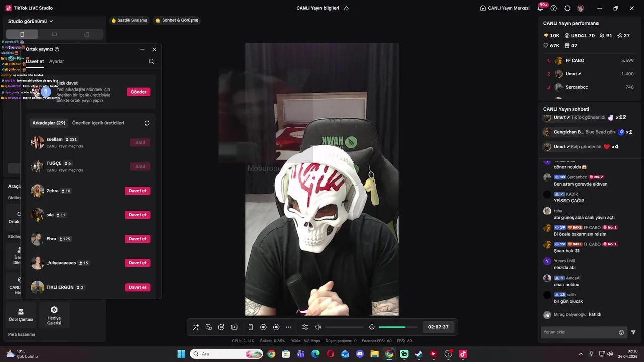Open Discord from the taskbar

pos(360,354)
